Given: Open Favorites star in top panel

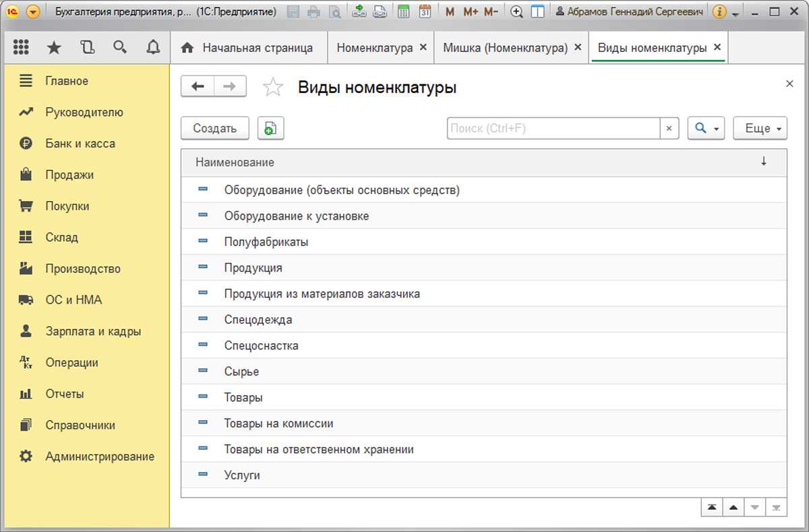Looking at the screenshot, I should tap(54, 47).
